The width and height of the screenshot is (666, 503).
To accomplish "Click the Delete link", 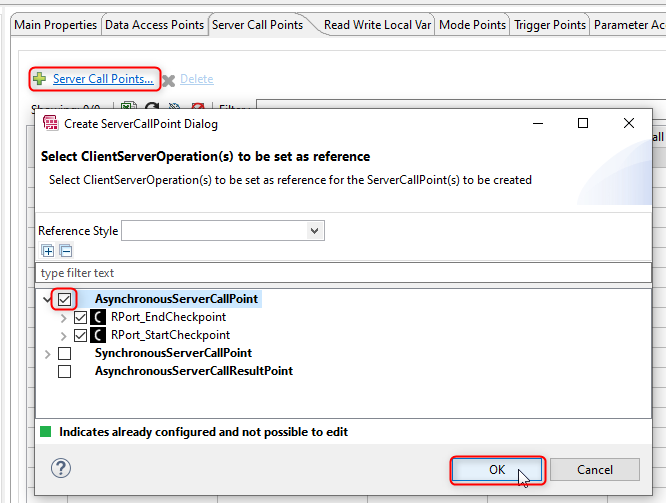I will coord(197,79).
